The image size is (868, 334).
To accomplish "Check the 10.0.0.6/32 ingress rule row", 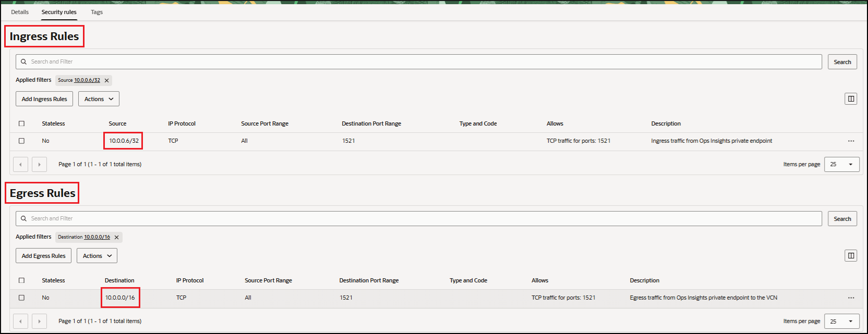I will point(21,141).
